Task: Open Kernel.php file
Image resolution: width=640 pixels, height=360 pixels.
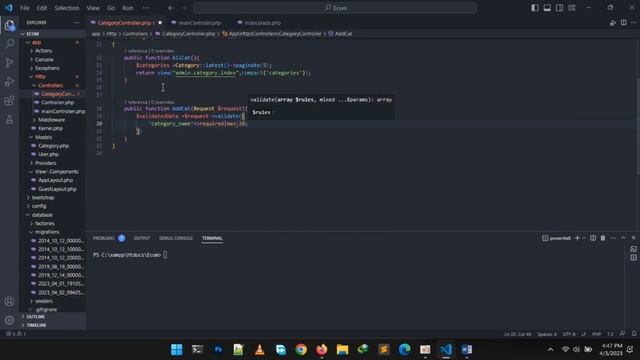Action: (x=50, y=128)
